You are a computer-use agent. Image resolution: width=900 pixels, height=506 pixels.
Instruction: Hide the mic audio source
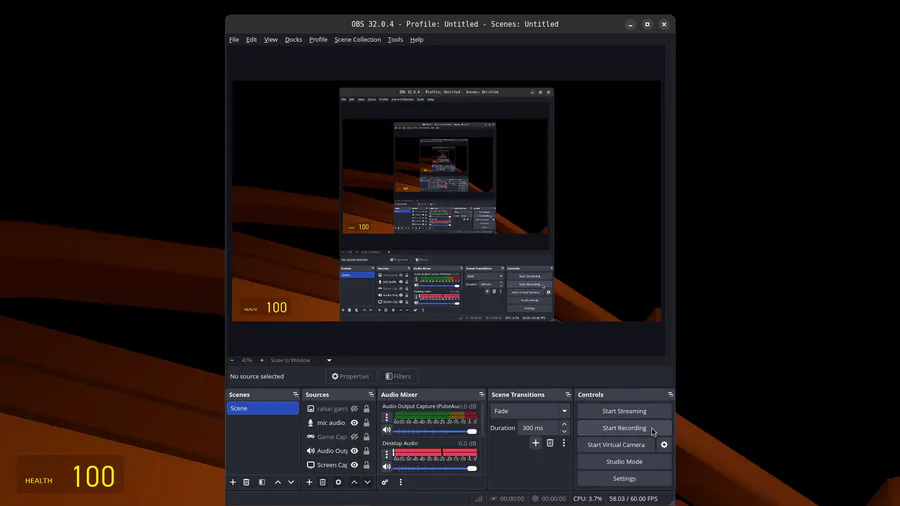(x=355, y=423)
